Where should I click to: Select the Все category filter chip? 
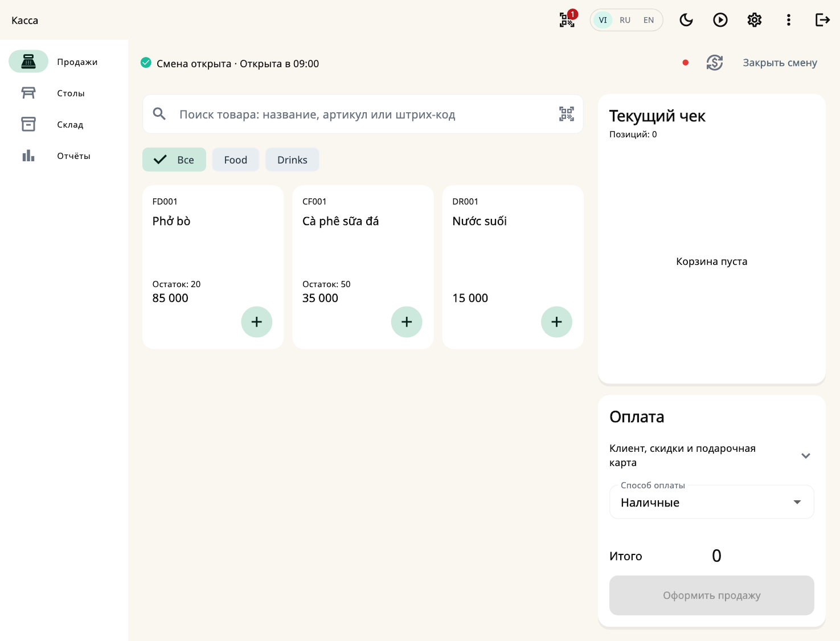174,160
